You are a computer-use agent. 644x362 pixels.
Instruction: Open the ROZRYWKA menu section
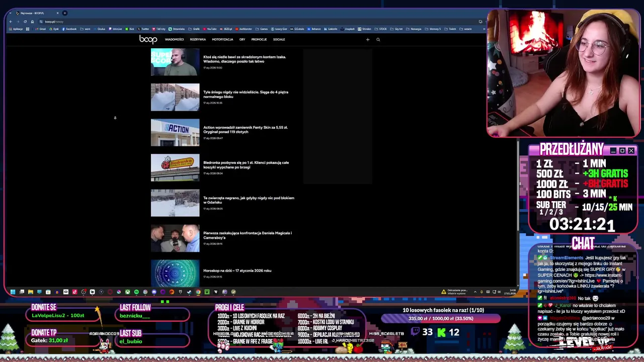[x=198, y=39]
